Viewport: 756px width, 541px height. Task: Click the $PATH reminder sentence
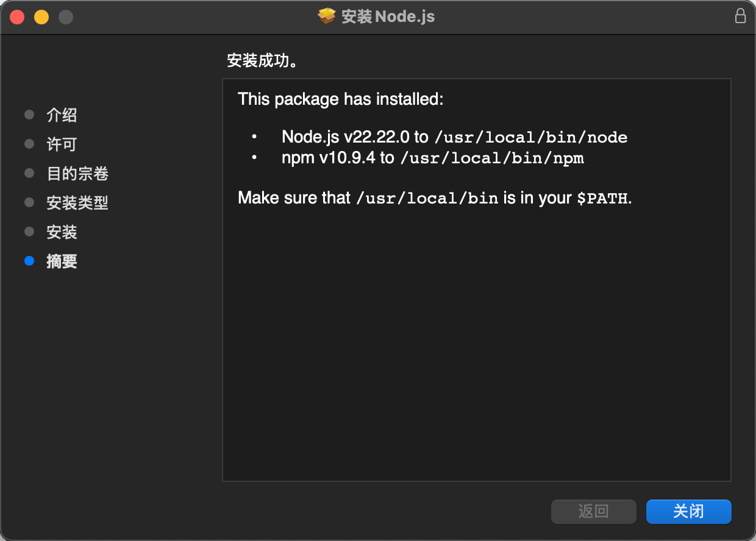coord(434,198)
